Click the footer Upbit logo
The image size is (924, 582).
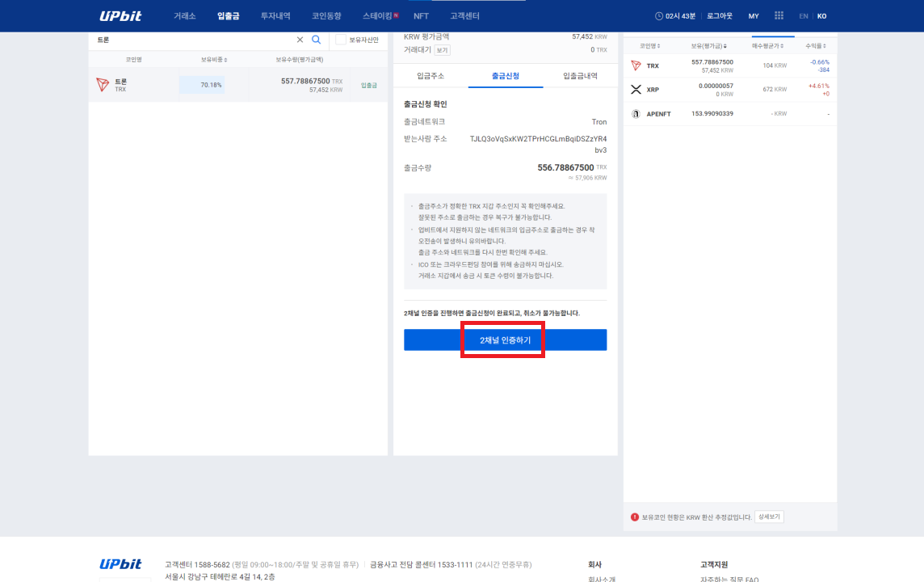tap(120, 564)
